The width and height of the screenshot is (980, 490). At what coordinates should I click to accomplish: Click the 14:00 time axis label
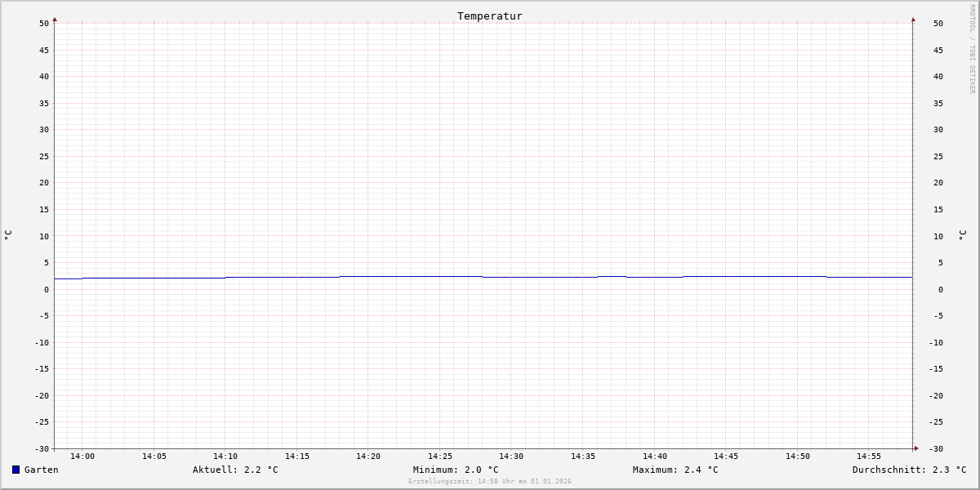coord(82,457)
